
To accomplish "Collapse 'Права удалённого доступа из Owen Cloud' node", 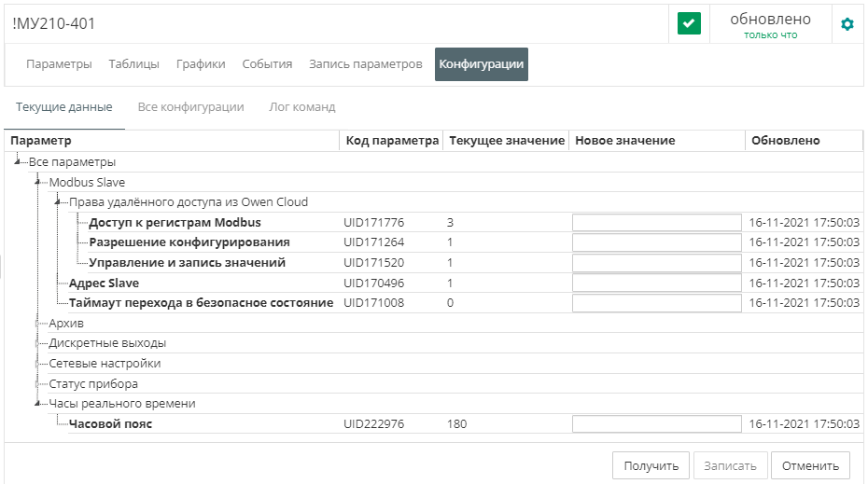I will click(x=58, y=202).
